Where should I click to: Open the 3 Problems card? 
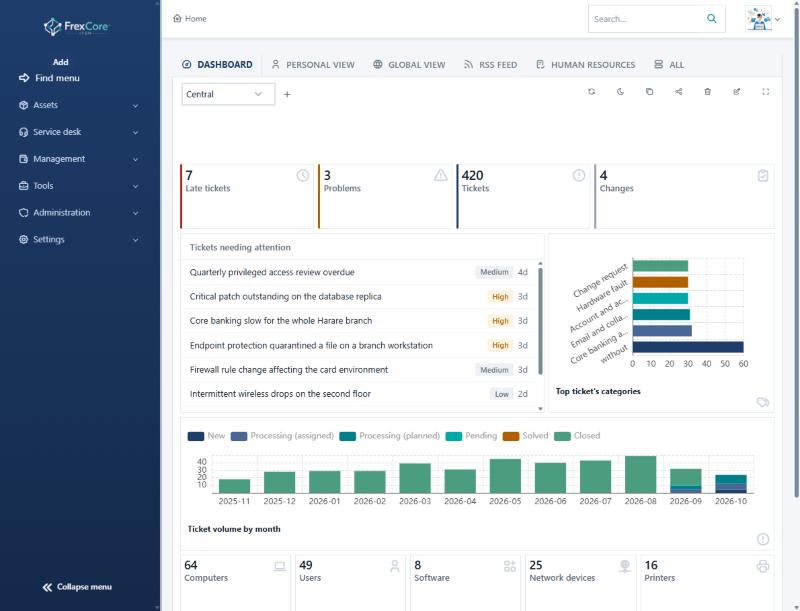click(385, 196)
